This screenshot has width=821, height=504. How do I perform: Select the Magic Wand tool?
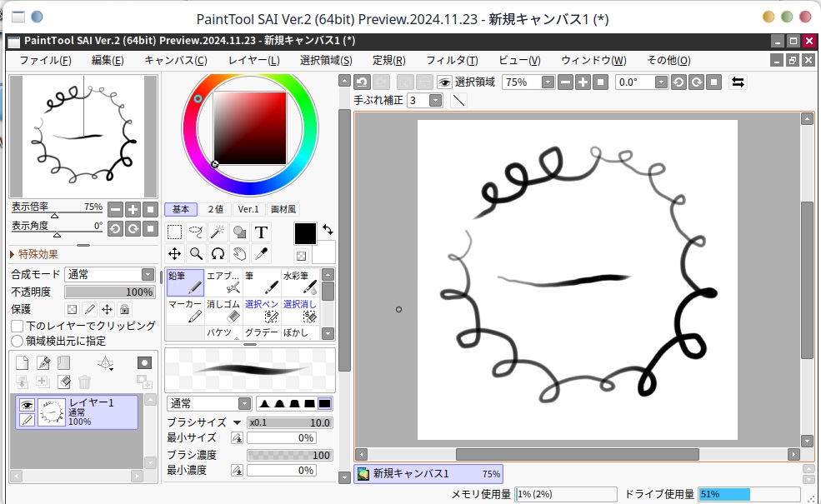click(x=218, y=232)
